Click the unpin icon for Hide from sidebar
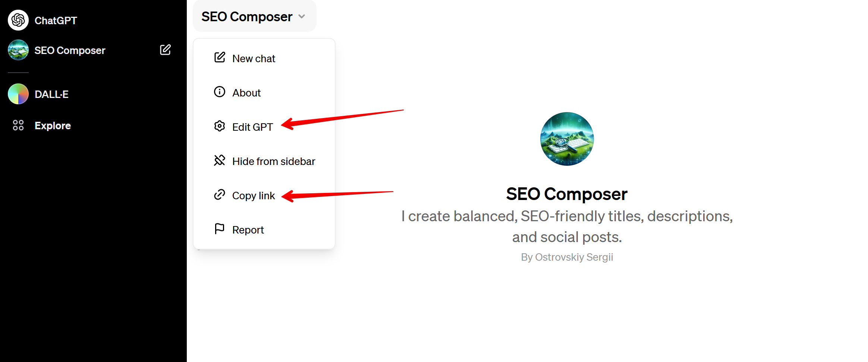 220,160
